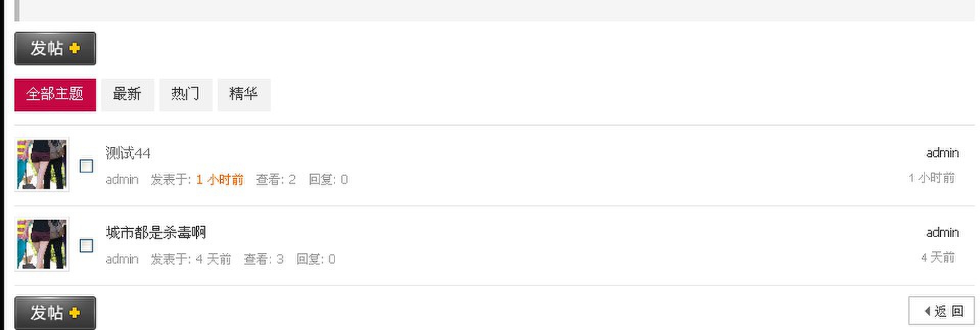Click the 1 小时前 last-reply link on the right
This screenshot has height=330, width=980.
click(931, 178)
